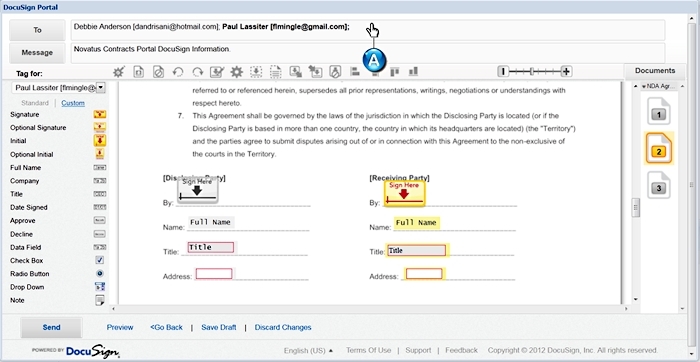
Task: Select recipient Debbie Anderson in To field
Action: pos(146,27)
